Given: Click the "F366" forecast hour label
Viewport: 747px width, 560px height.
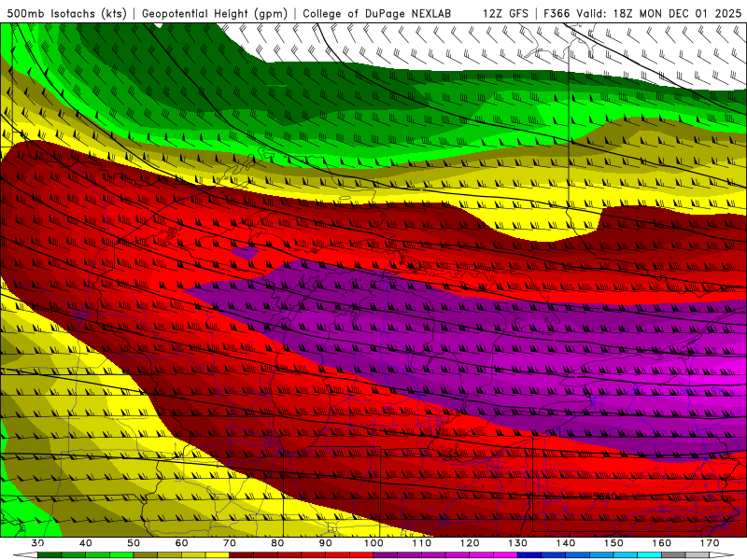Looking at the screenshot, I should [x=557, y=13].
